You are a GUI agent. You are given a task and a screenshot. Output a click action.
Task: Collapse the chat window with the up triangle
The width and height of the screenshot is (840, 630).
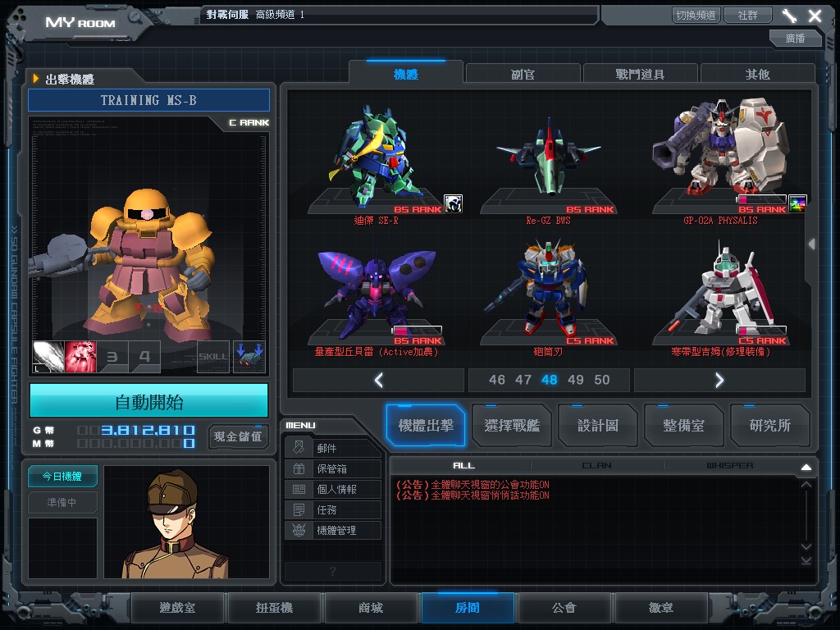pos(806,467)
